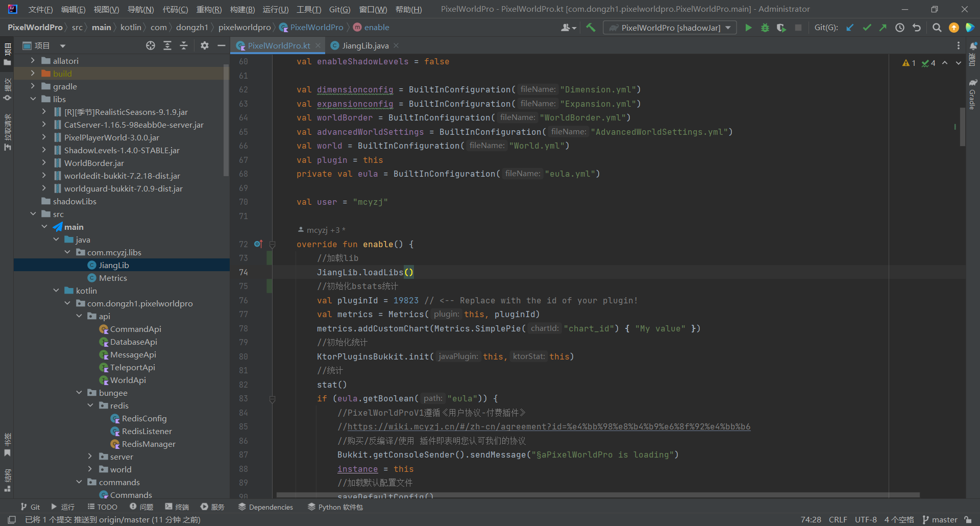Run the PixelWorldPro shadowJar configuration

pos(748,28)
